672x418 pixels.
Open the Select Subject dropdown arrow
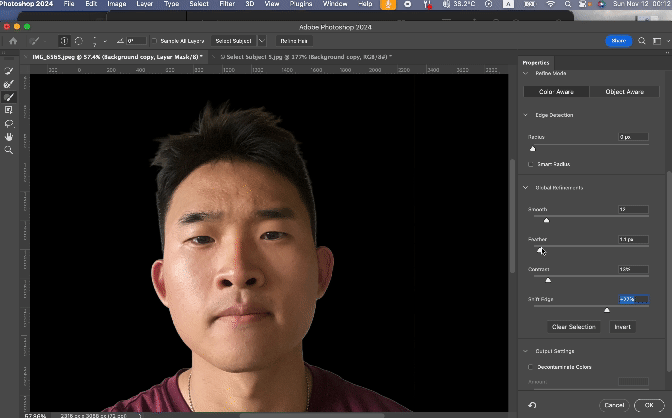261,41
